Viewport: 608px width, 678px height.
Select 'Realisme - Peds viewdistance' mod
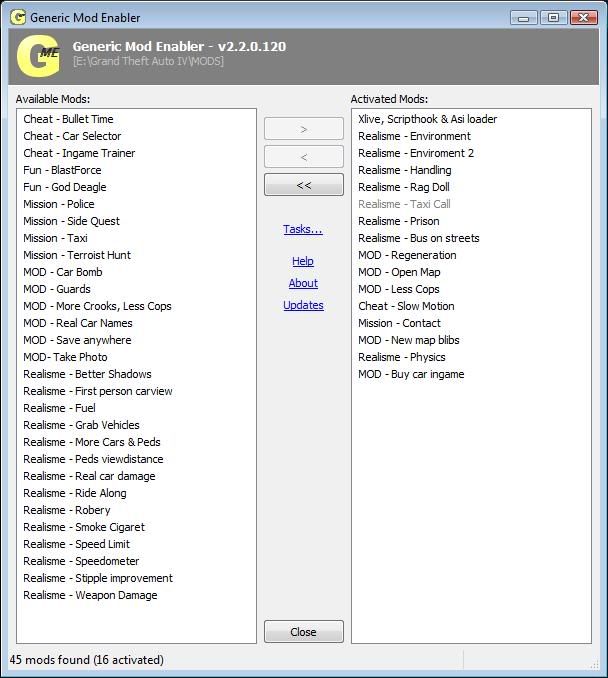pos(93,459)
